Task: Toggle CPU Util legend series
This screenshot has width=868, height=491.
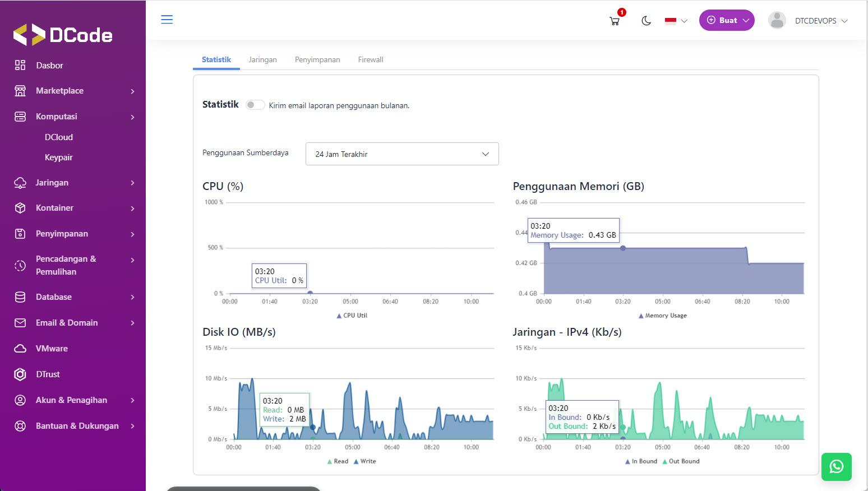Action: (352, 316)
